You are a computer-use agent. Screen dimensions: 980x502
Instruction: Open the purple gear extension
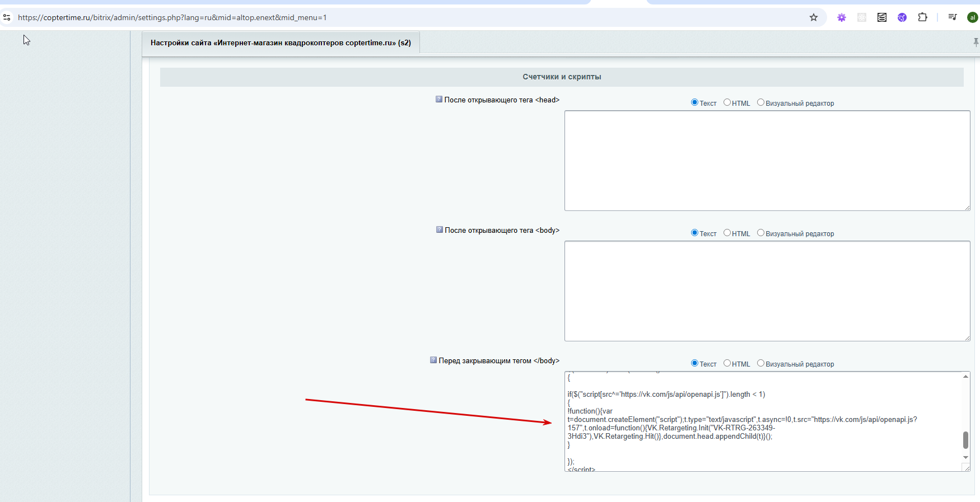point(842,17)
